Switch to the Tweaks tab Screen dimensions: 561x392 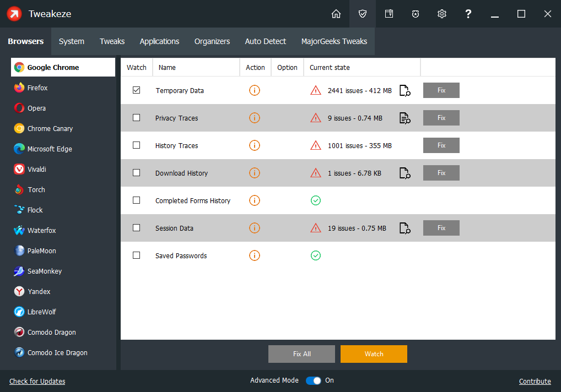pyautogui.click(x=112, y=41)
